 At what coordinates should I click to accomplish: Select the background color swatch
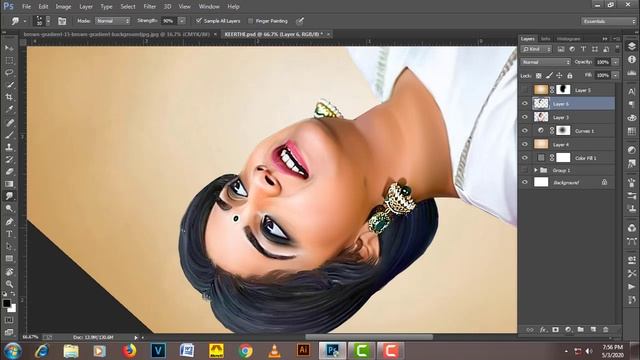(x=12, y=309)
